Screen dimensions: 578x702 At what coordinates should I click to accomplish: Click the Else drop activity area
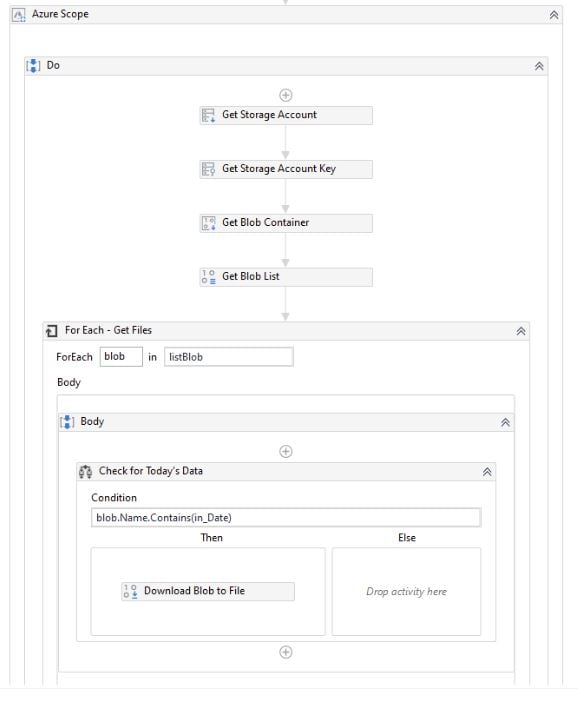(x=406, y=591)
